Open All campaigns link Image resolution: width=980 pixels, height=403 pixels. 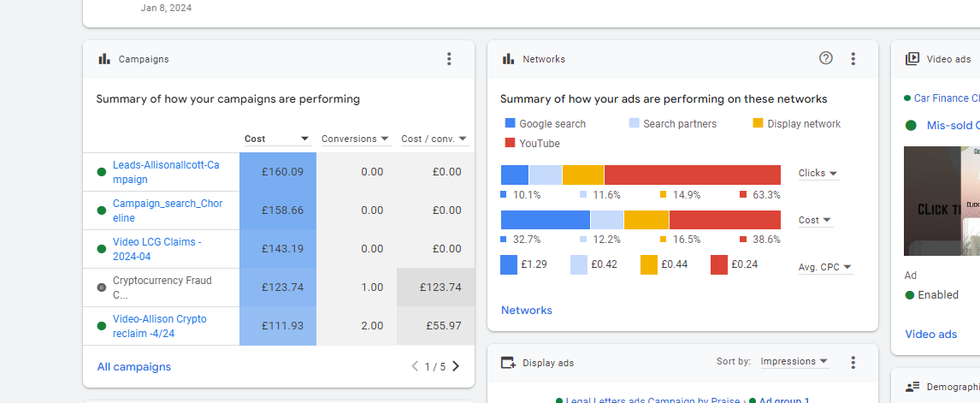tap(134, 367)
